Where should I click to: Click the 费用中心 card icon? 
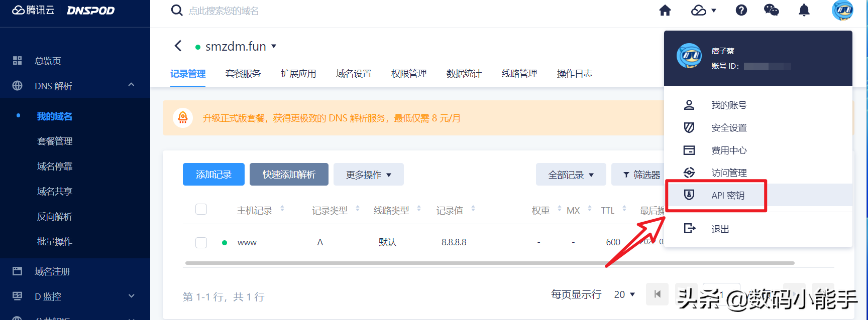[x=689, y=150]
